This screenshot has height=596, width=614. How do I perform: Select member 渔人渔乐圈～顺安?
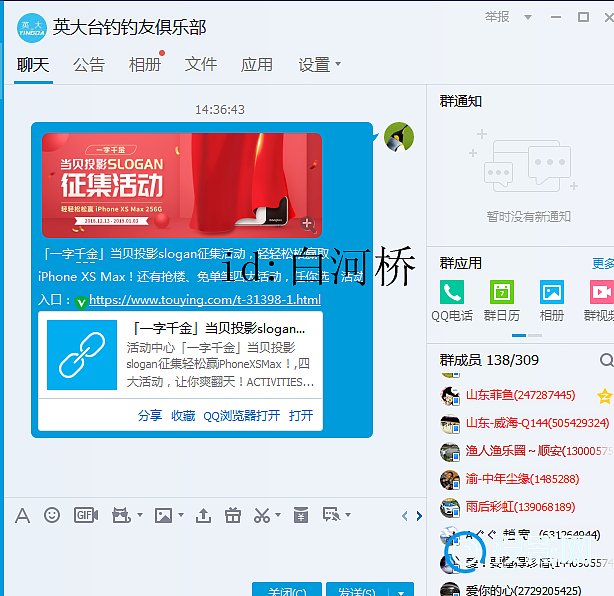tap(539, 451)
